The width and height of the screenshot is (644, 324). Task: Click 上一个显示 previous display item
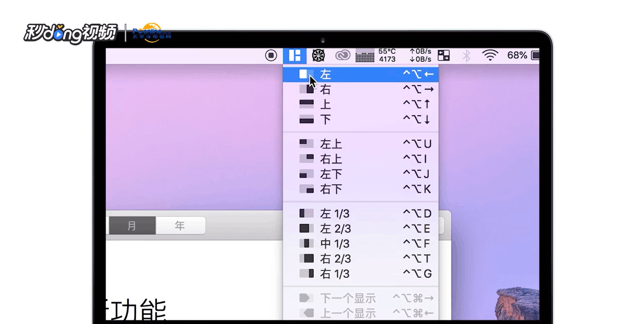tap(361, 313)
